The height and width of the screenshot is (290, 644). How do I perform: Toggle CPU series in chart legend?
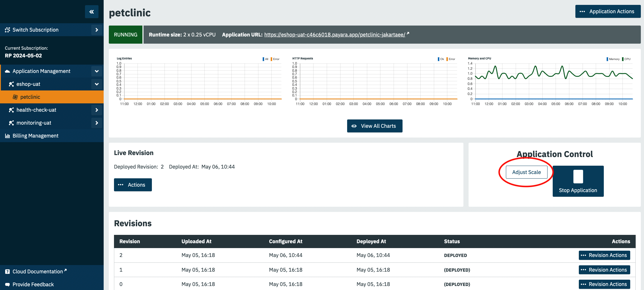point(626,59)
